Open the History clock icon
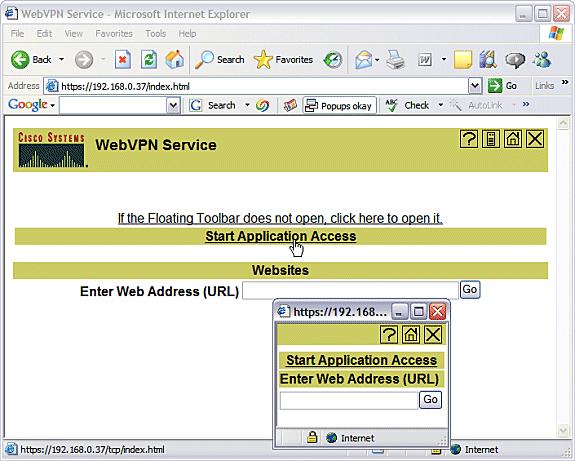The image size is (575, 461). pyautogui.click(x=333, y=59)
